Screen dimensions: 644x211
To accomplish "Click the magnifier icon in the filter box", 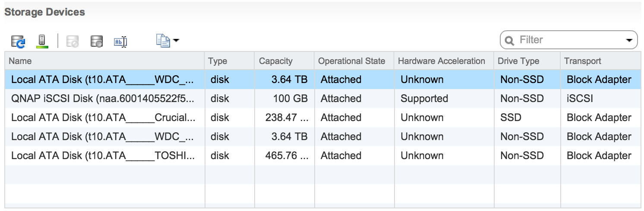I will tap(510, 41).
